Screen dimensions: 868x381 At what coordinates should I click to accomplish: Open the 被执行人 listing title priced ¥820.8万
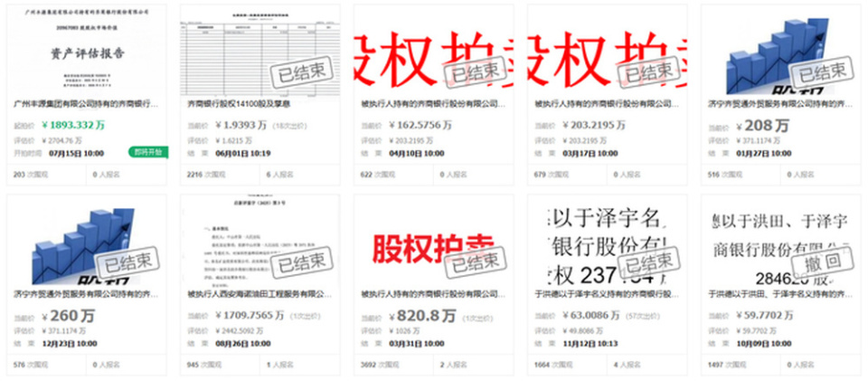(433, 293)
